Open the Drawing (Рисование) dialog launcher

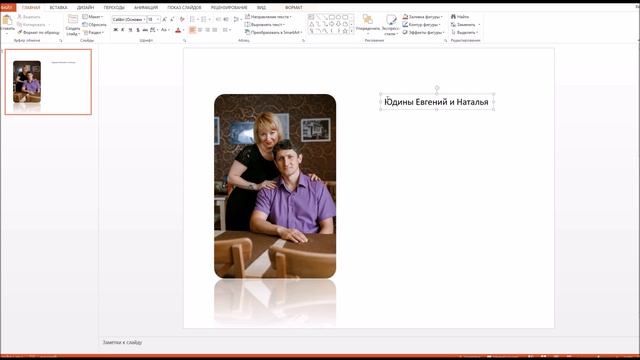pos(445,40)
